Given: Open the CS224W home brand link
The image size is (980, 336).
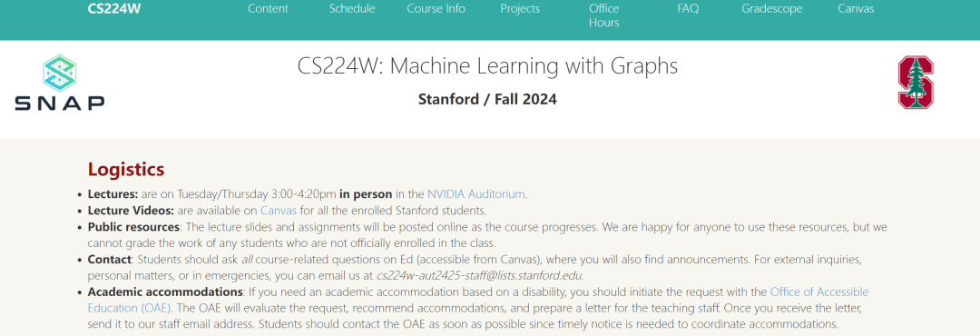Looking at the screenshot, I should coord(114,9).
